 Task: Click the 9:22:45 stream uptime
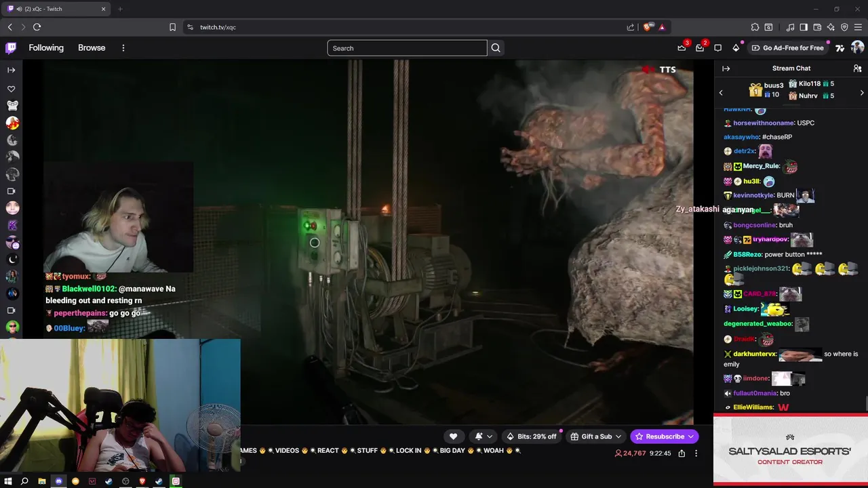pyautogui.click(x=660, y=453)
